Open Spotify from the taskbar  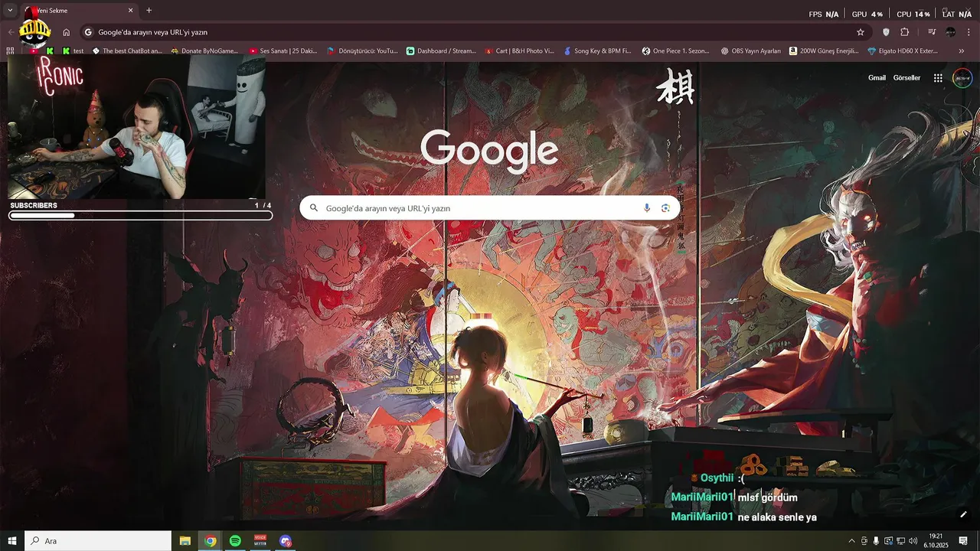pyautogui.click(x=235, y=541)
